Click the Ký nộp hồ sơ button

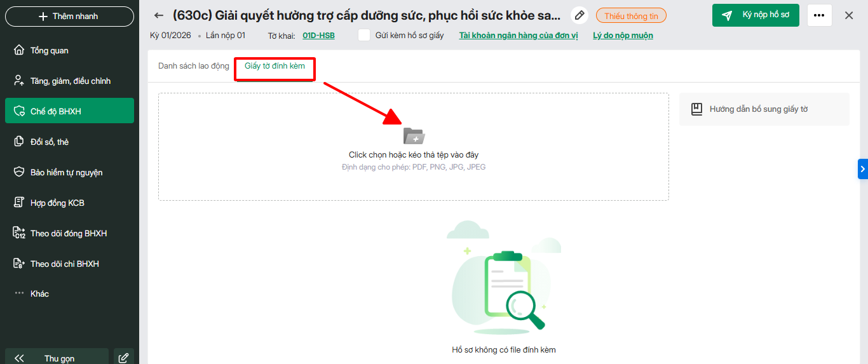tap(755, 15)
